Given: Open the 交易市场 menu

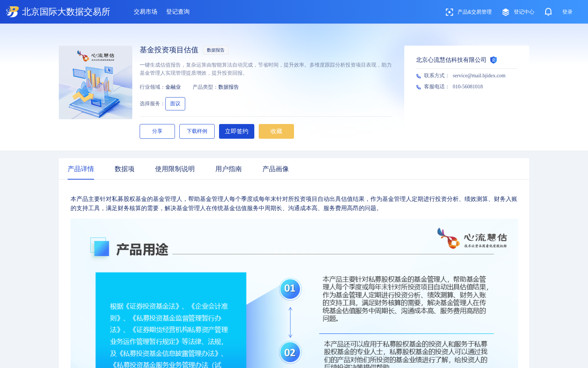Looking at the screenshot, I should (146, 12).
